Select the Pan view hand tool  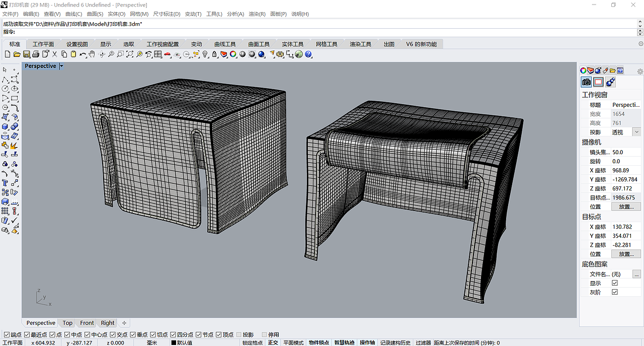click(92, 54)
